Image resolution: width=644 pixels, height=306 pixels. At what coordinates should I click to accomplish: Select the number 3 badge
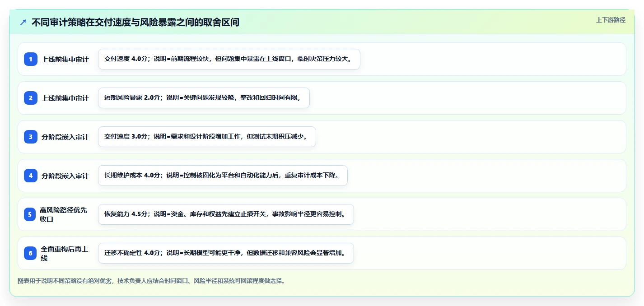(31, 137)
